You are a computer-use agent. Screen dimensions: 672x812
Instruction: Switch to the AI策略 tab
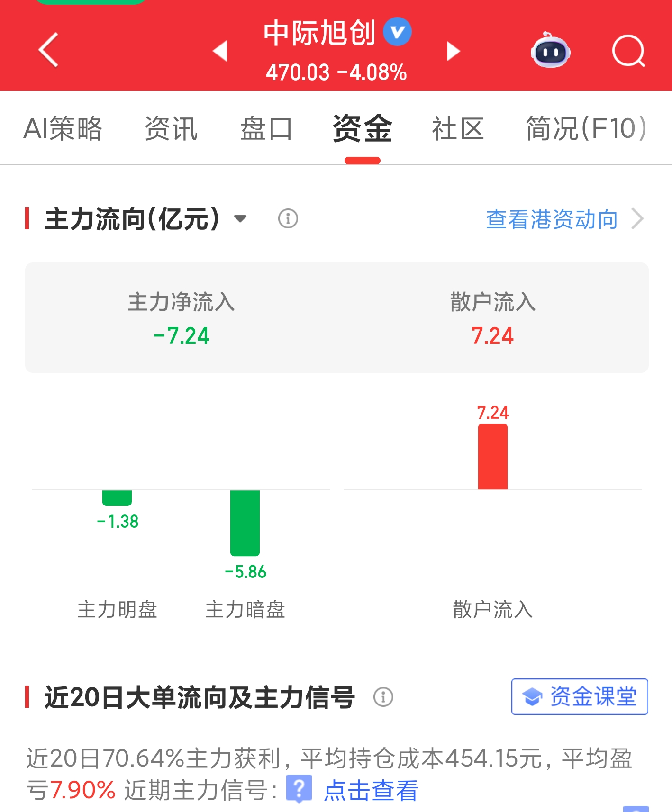(63, 128)
